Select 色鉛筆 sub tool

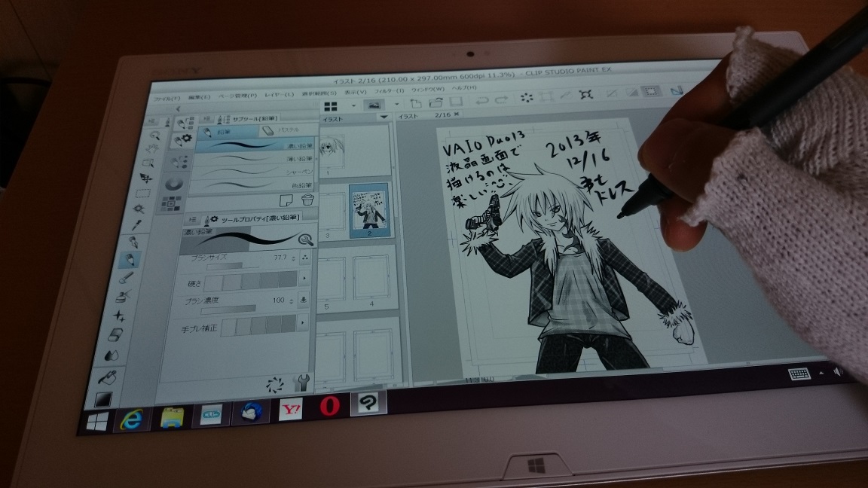tap(252, 185)
